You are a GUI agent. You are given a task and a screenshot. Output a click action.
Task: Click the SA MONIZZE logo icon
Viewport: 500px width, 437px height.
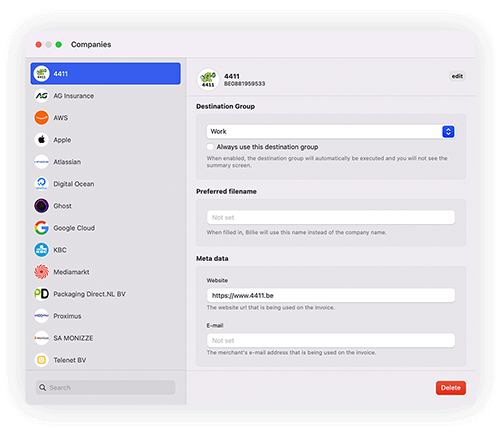tap(41, 338)
